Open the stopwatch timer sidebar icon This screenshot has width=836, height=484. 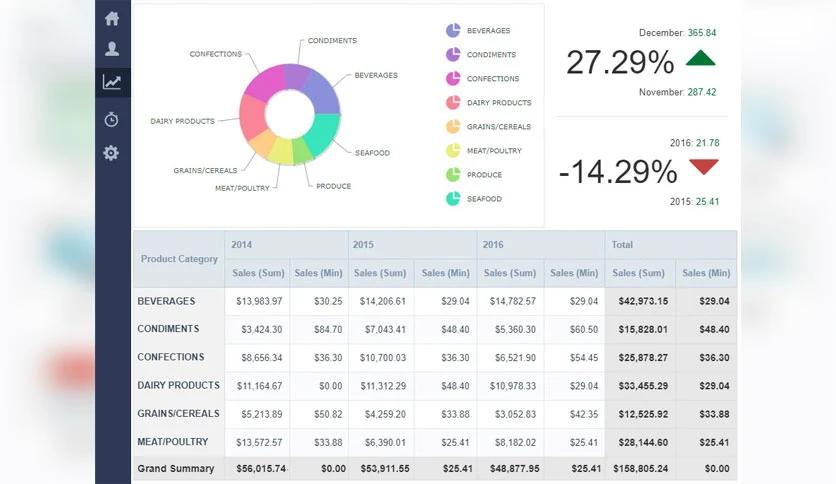coord(111,119)
